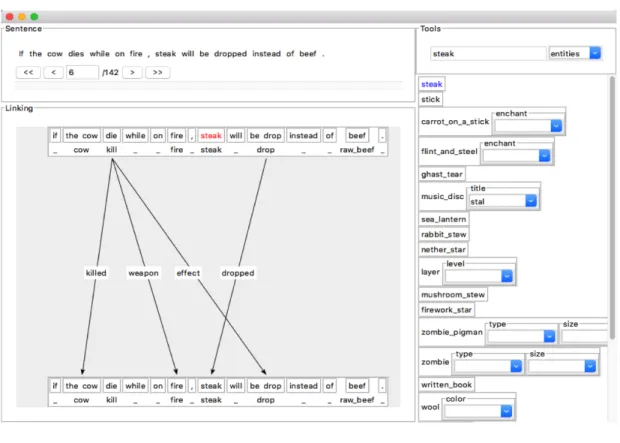Select the zombie_pigman entity

click(x=452, y=332)
